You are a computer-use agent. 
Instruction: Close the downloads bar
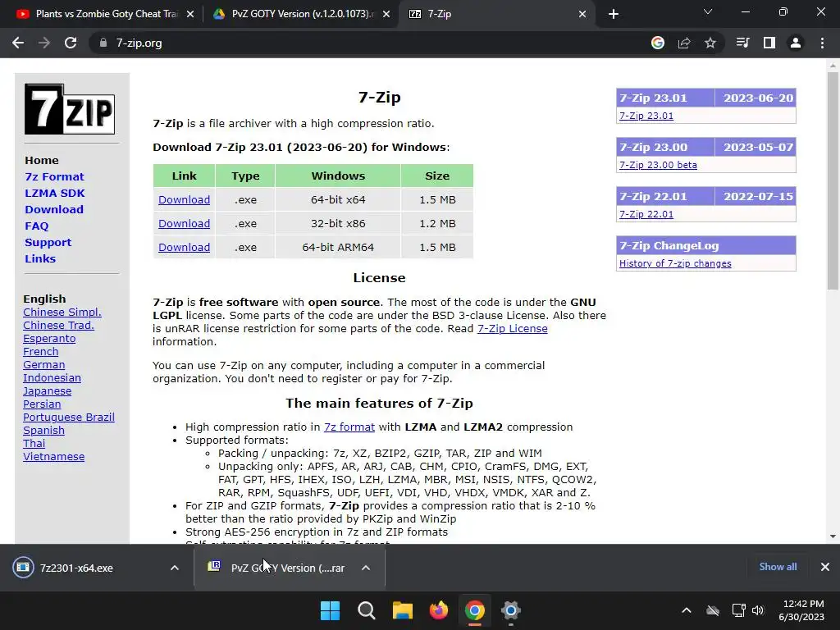point(825,567)
